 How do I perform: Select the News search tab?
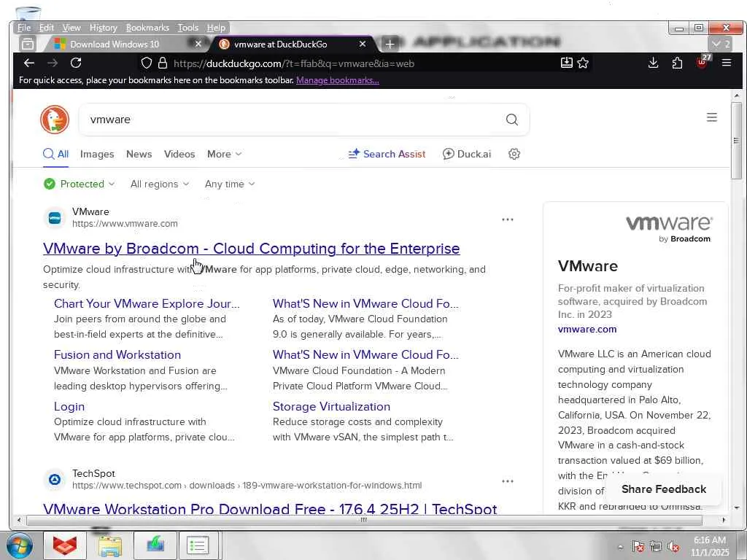click(x=139, y=154)
